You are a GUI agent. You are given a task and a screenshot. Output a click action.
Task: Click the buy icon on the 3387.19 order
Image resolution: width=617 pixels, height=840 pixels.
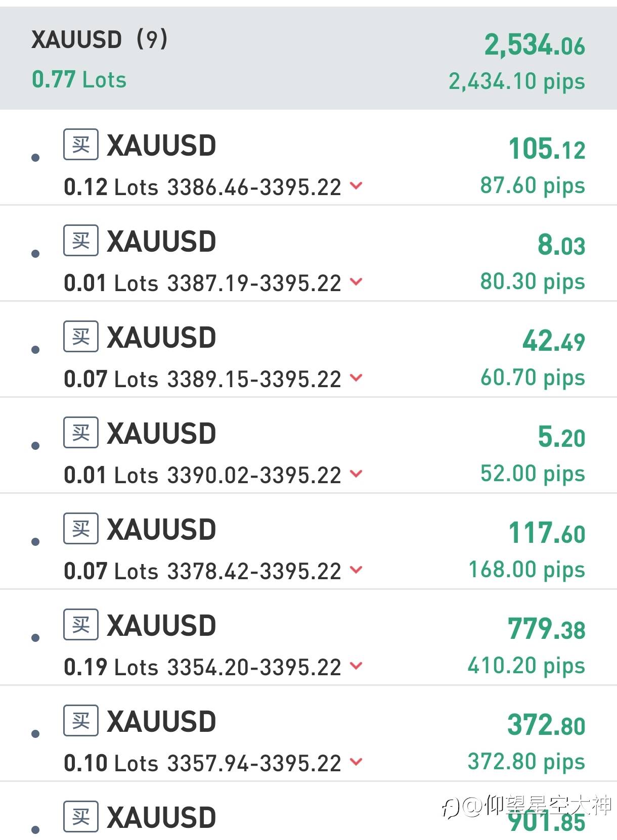pyautogui.click(x=81, y=241)
